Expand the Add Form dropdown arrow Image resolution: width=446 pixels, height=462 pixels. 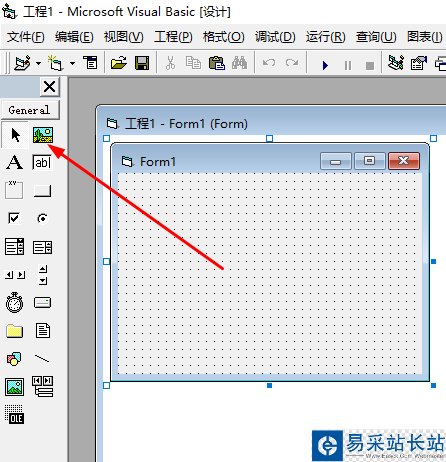(x=72, y=63)
